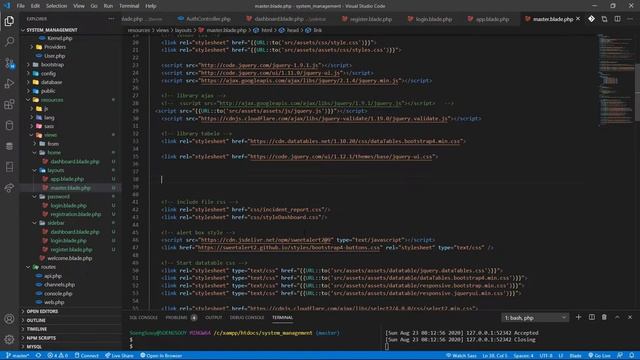Viewport: 640px width, 360px height.
Task: Split the terminal panel
Action: pos(591,317)
